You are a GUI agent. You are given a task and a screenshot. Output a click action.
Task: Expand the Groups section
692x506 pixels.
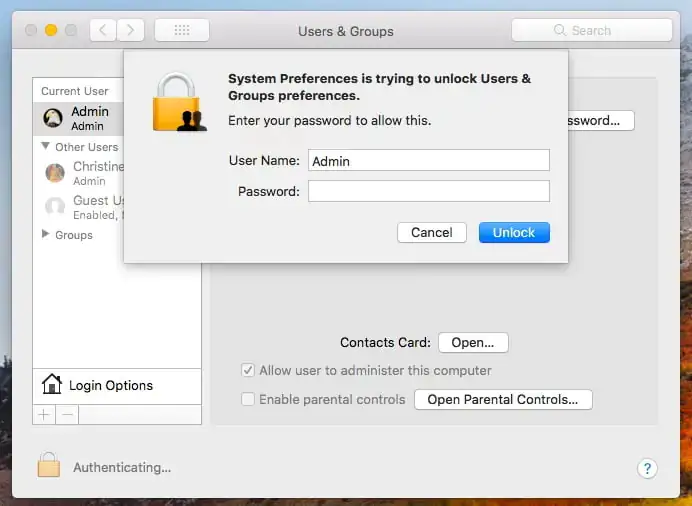pyautogui.click(x=45, y=234)
